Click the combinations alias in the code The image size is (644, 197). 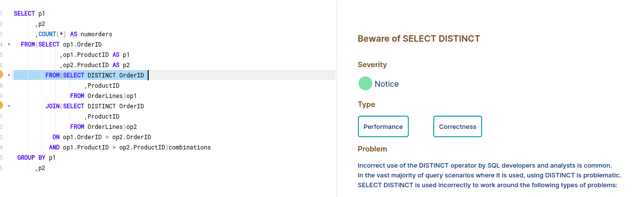point(189,148)
